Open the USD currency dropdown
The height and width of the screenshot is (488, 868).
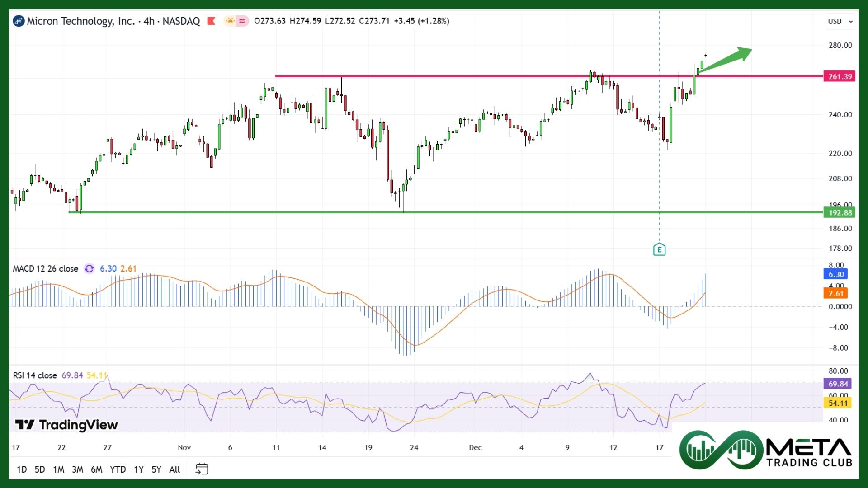840,21
